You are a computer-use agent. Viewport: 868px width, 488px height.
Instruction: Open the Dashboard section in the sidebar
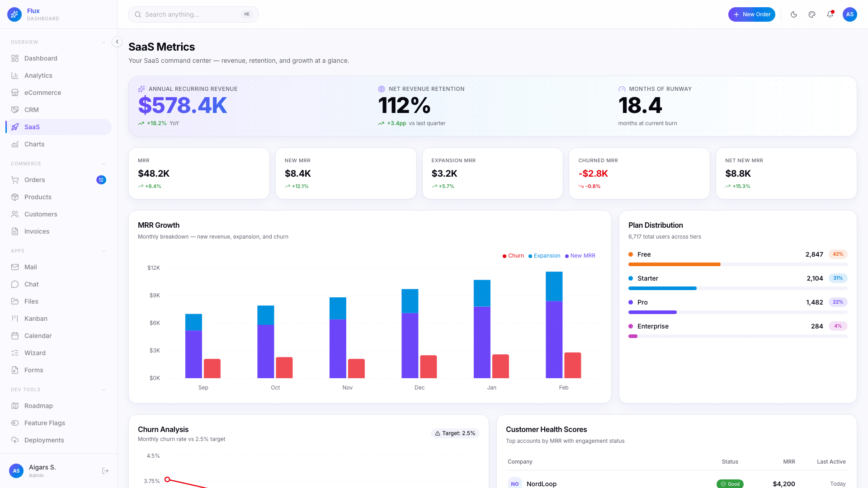click(41, 58)
